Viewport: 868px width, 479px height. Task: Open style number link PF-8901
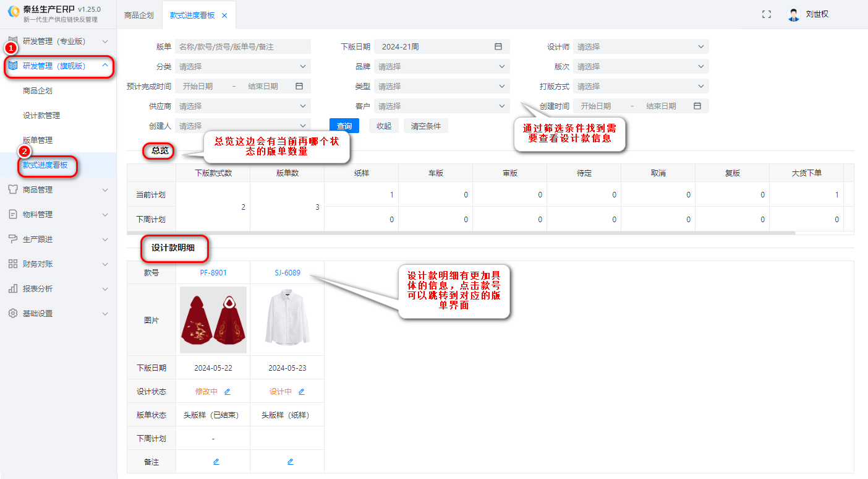point(213,273)
